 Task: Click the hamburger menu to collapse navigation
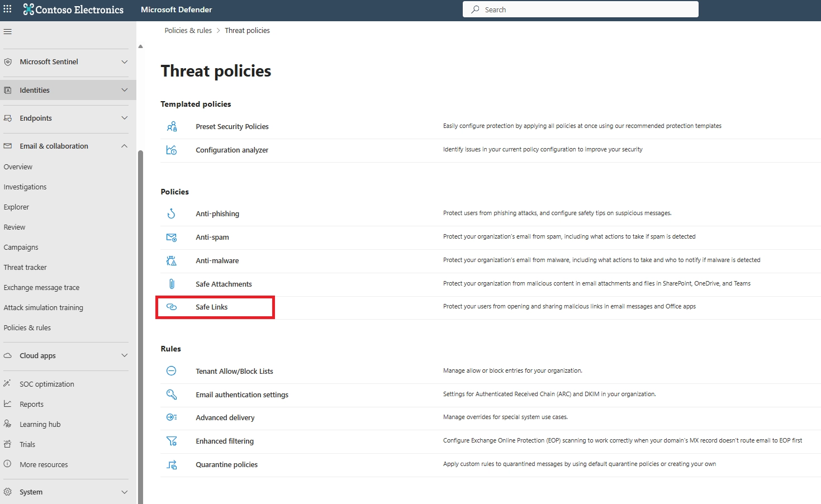pos(7,31)
